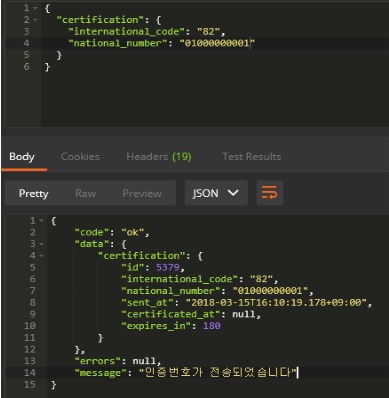
Task: Open the JSON format dropdown
Action: pyautogui.click(x=216, y=193)
